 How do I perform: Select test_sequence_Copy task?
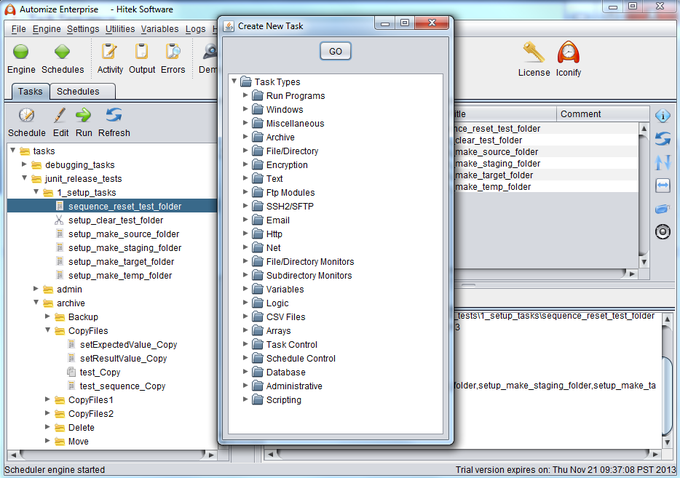click(122, 386)
